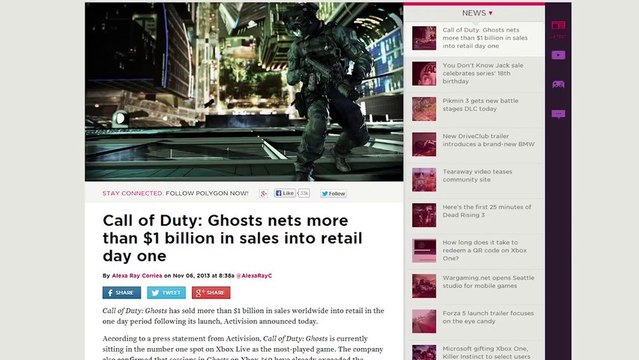Follow Polygon on Twitter
Viewport: 639px width, 360px height.
click(x=333, y=194)
